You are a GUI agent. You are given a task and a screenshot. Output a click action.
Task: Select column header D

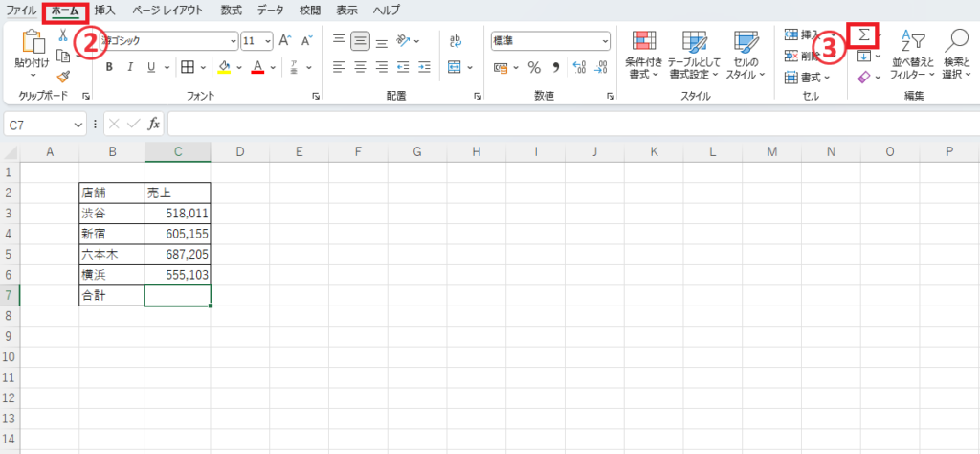[x=239, y=151]
